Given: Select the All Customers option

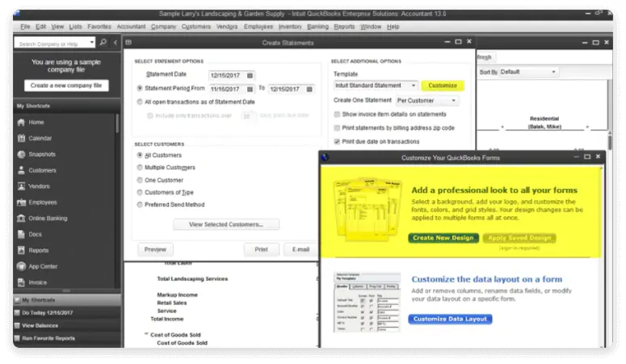Looking at the screenshot, I should point(140,155).
